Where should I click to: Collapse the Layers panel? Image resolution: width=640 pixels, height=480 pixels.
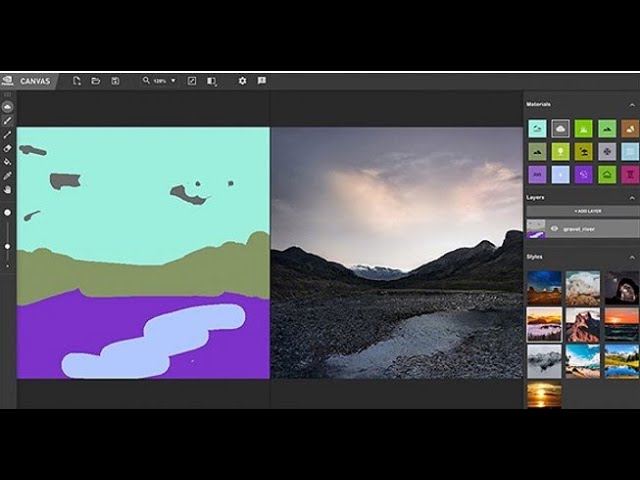click(632, 197)
